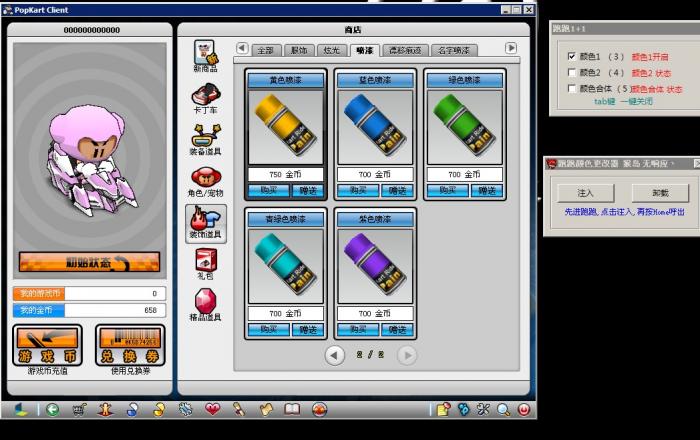Click the 我的游戏币 balance field
The image size is (700, 440).
(x=89, y=294)
